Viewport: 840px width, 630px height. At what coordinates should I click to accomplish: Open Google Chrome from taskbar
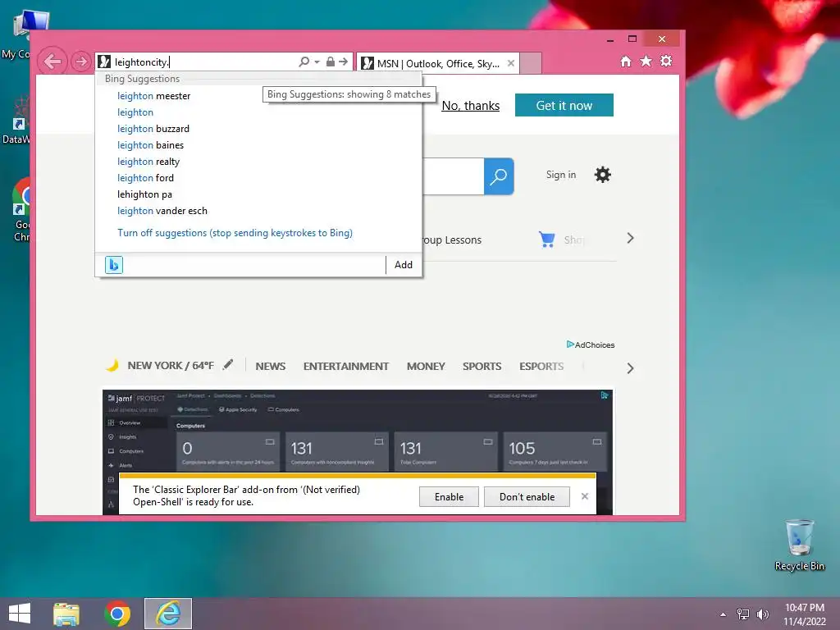[117, 614]
